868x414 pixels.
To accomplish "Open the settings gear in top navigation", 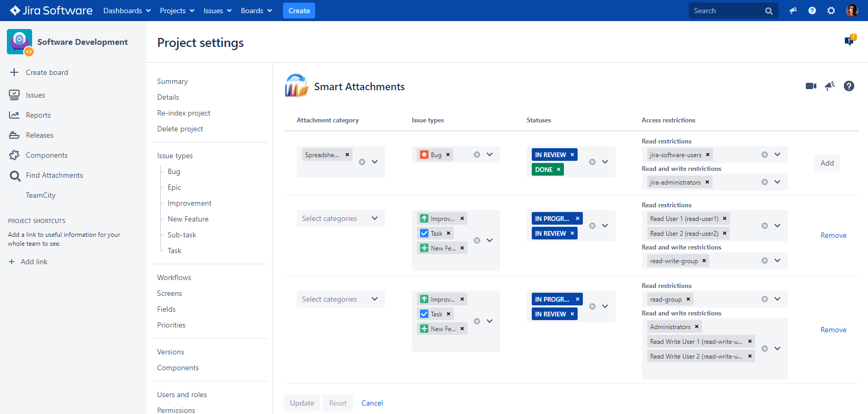I will pyautogui.click(x=831, y=11).
